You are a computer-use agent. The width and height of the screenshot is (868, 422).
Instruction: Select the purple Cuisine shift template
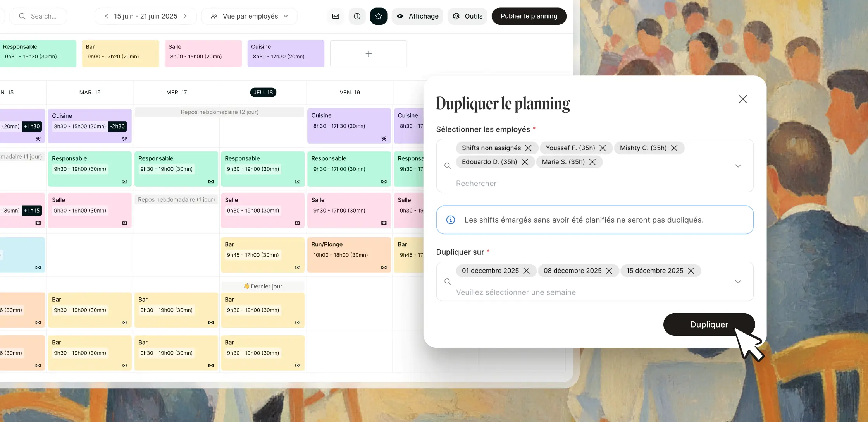286,53
